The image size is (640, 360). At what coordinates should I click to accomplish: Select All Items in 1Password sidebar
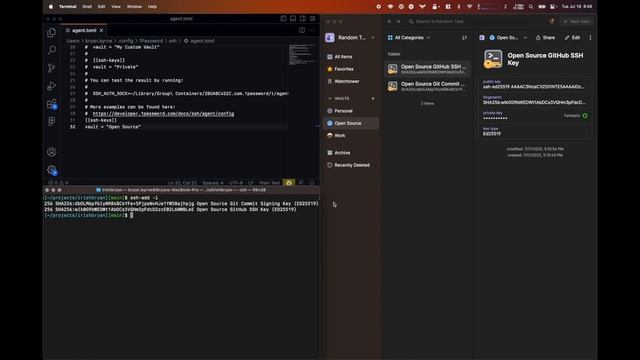click(x=351, y=57)
